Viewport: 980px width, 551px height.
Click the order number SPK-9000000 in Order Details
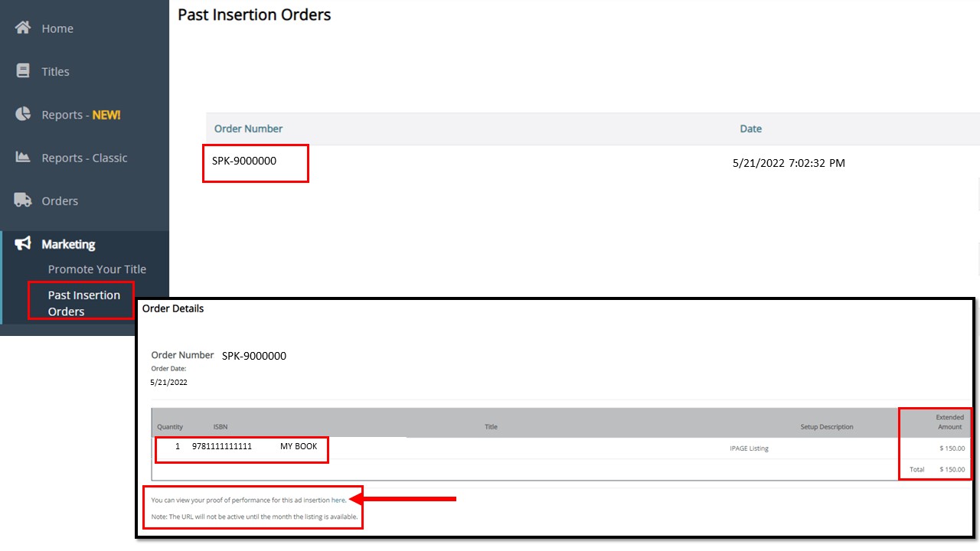pyautogui.click(x=254, y=356)
